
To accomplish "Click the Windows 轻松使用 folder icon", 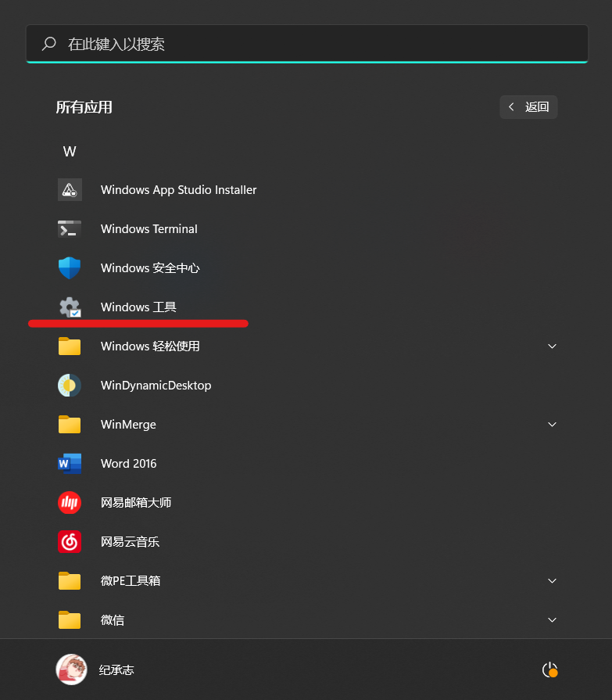I will tap(70, 346).
